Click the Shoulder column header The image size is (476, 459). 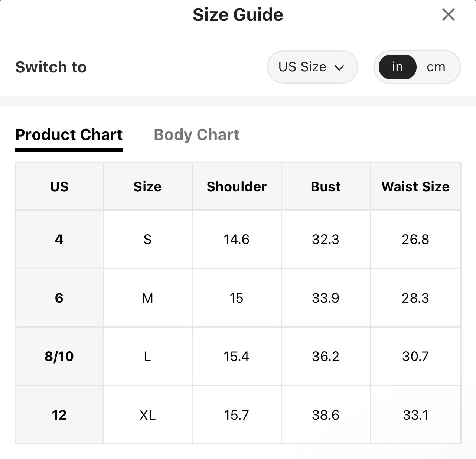coord(237,186)
